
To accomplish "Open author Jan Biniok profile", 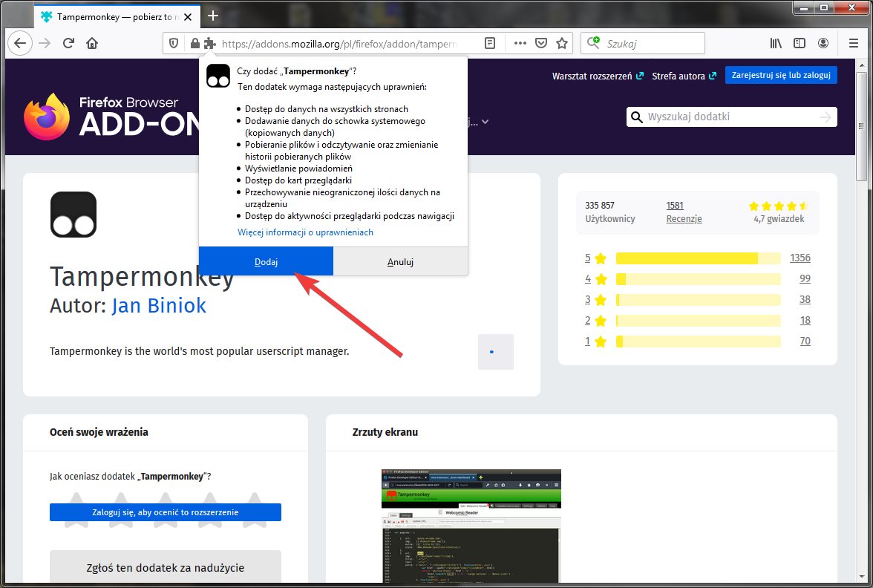I will [x=159, y=306].
